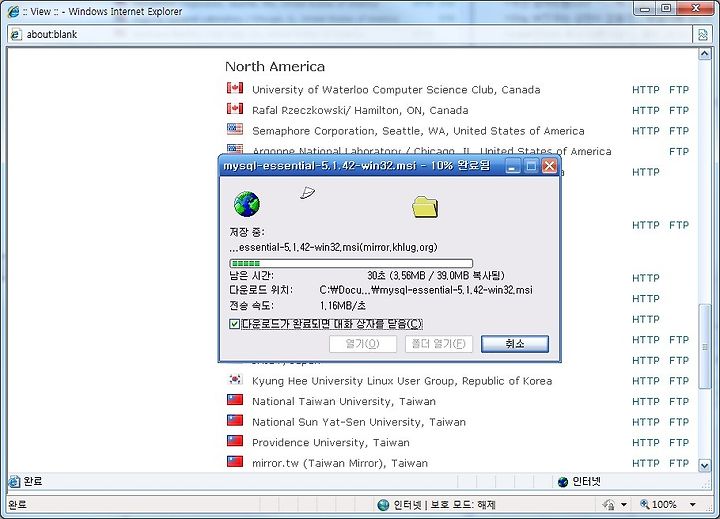Click the disabled 폴더 열기(F) button
Image resolution: width=720 pixels, height=519 pixels.
[439, 344]
